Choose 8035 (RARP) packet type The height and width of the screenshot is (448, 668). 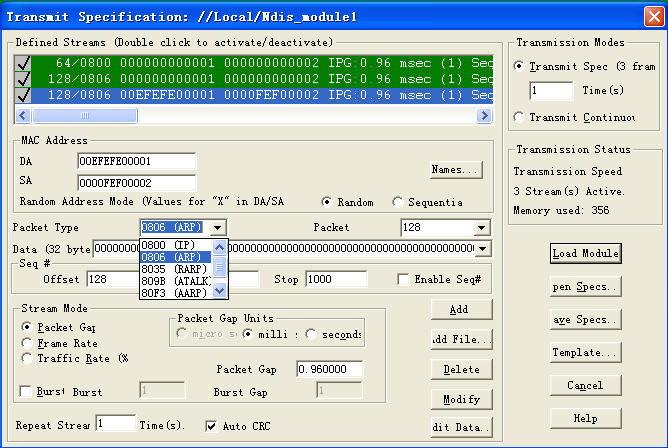pos(176,269)
